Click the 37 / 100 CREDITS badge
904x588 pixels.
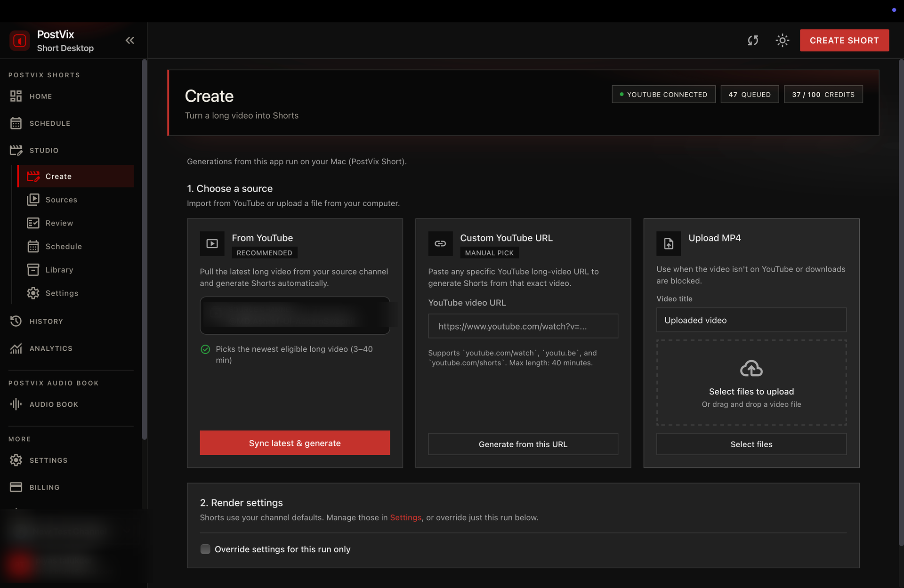(x=823, y=94)
